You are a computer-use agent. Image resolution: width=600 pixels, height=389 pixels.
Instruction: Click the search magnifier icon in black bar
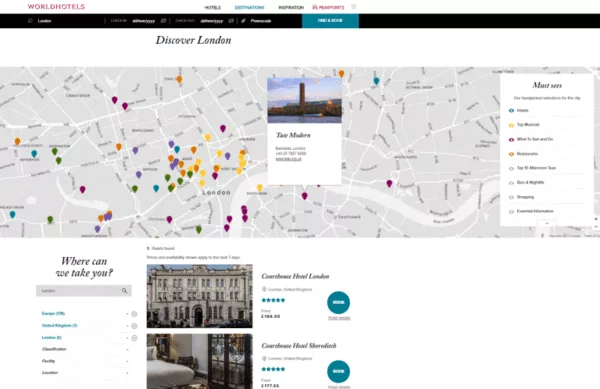[30, 21]
